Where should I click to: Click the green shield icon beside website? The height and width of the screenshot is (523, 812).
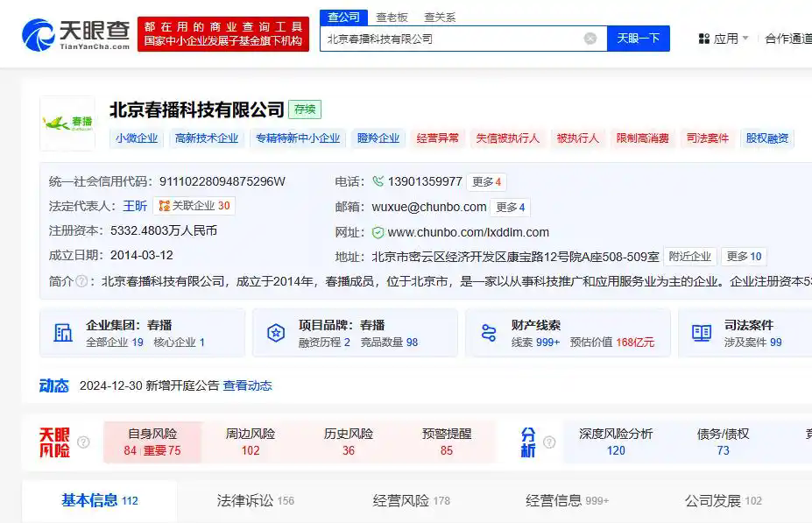tap(378, 232)
